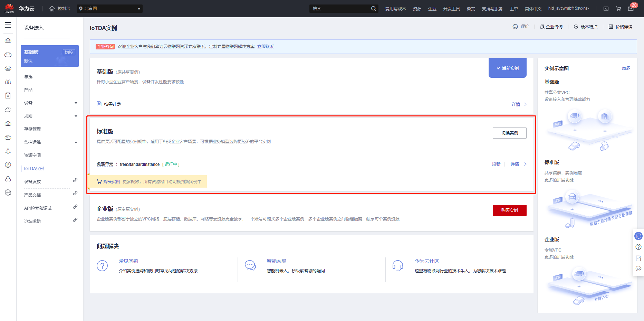Click the red 购买实例 button for 企业版
644x321 pixels.
[510, 210]
